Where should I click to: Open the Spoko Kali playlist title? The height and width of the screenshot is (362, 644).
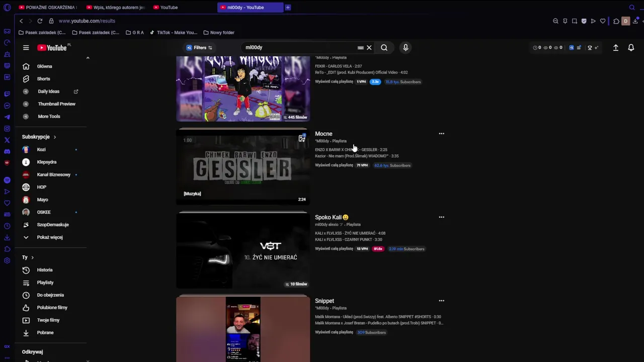pyautogui.click(x=332, y=217)
